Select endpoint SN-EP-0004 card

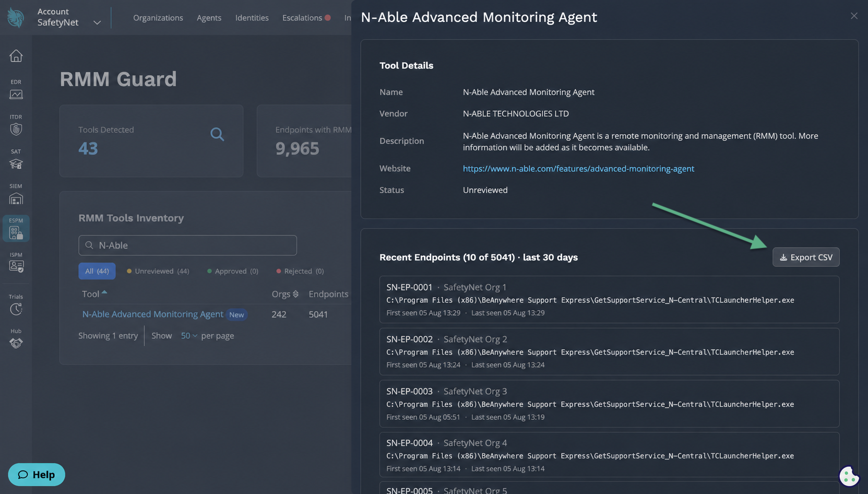[609, 455]
